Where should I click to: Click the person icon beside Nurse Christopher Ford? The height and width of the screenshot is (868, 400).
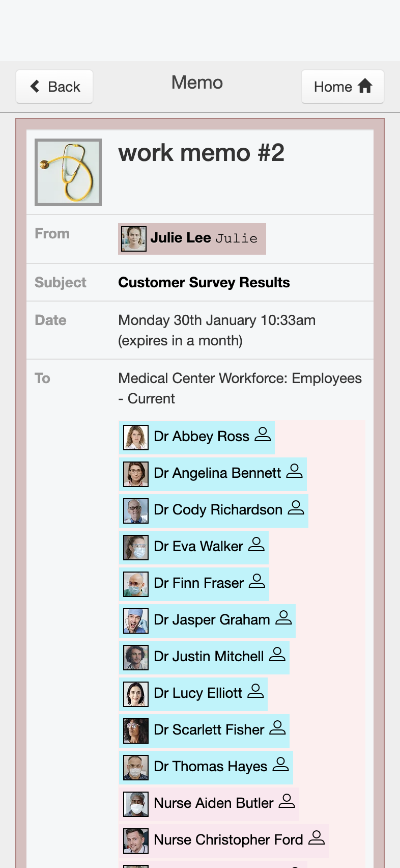317,838
